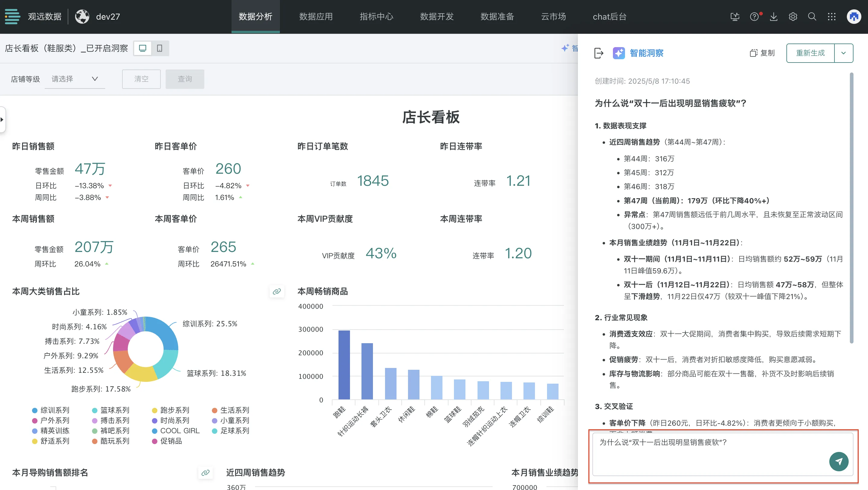
Task: Open the download icon in the top bar
Action: coord(774,17)
